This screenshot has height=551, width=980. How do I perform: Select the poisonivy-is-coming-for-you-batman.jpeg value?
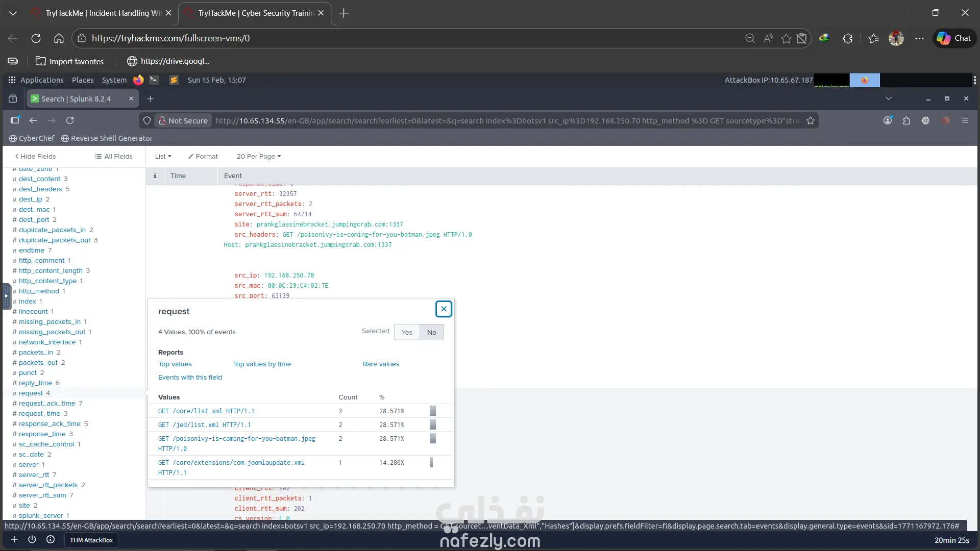pos(237,439)
